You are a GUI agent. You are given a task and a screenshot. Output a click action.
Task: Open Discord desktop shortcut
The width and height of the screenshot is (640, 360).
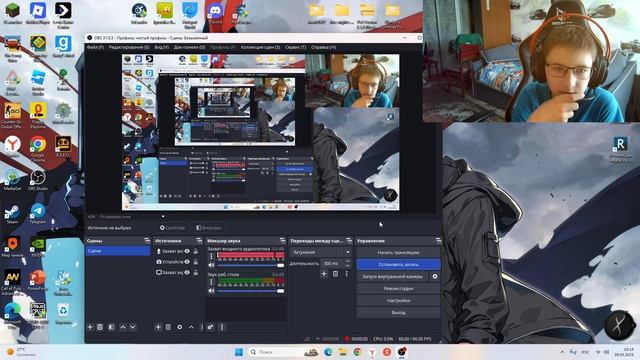coord(216,14)
